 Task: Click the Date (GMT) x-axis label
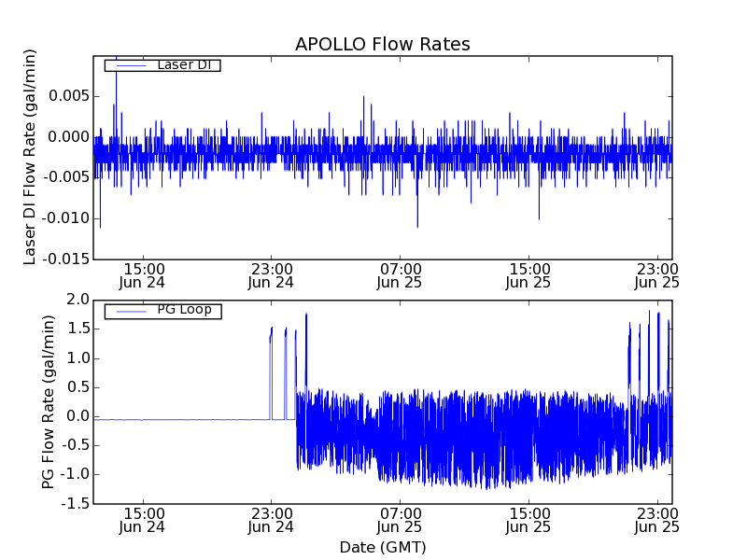click(x=382, y=547)
